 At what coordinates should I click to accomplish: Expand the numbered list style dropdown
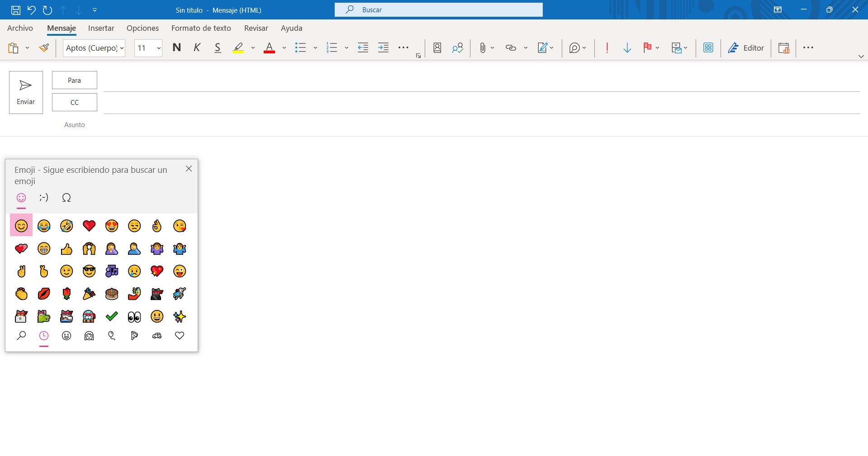click(346, 47)
